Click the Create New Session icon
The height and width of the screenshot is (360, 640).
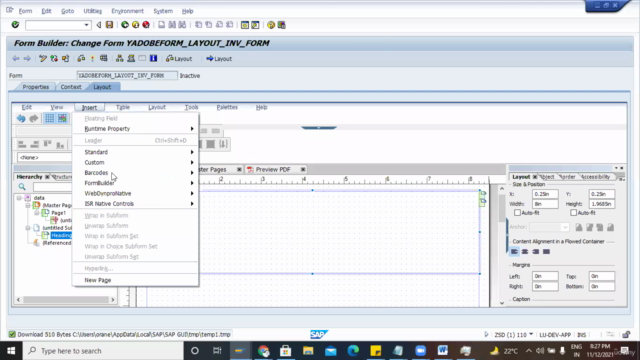tap(244, 25)
